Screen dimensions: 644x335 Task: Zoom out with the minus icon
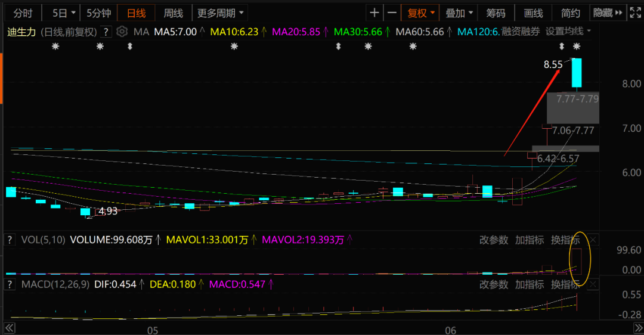[392, 13]
